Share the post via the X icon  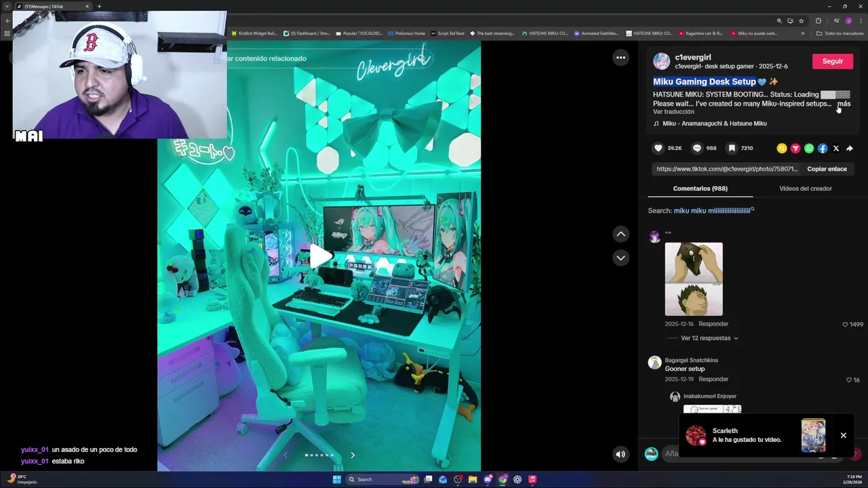835,148
